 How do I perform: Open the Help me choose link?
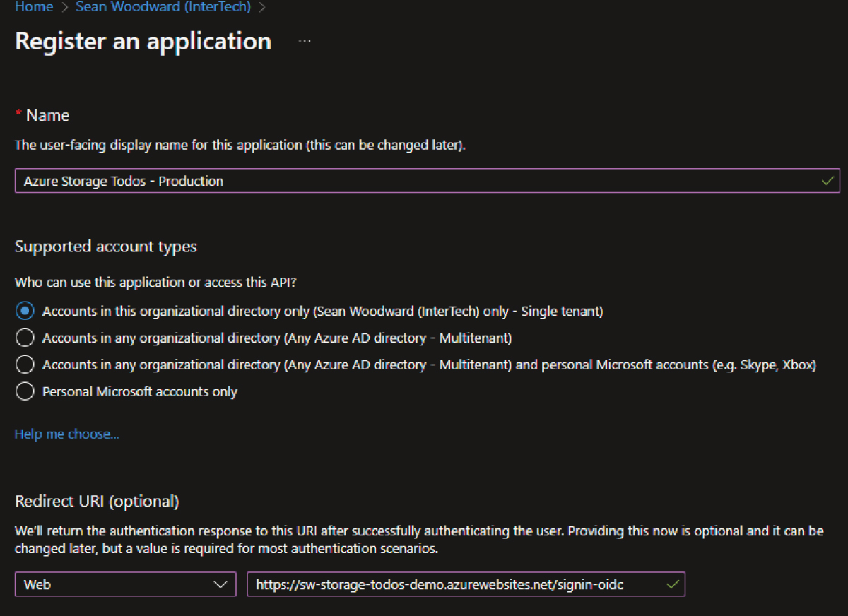pyautogui.click(x=66, y=434)
